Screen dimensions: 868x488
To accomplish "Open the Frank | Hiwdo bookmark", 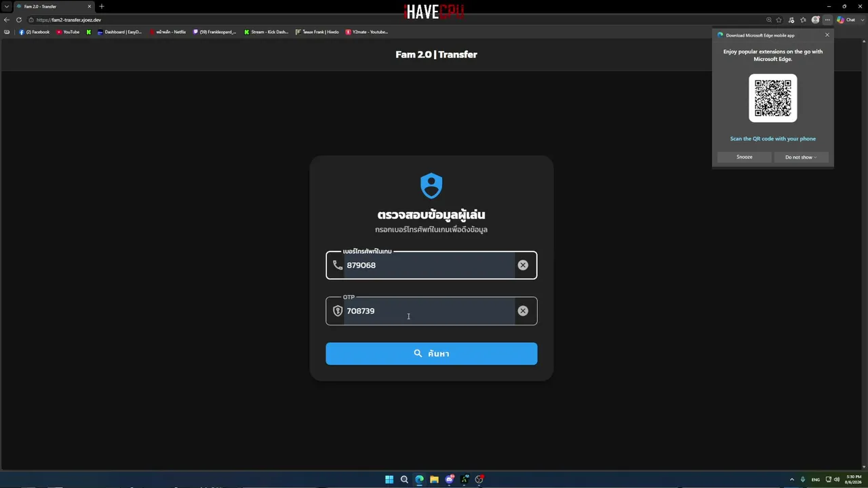I will 317,32.
